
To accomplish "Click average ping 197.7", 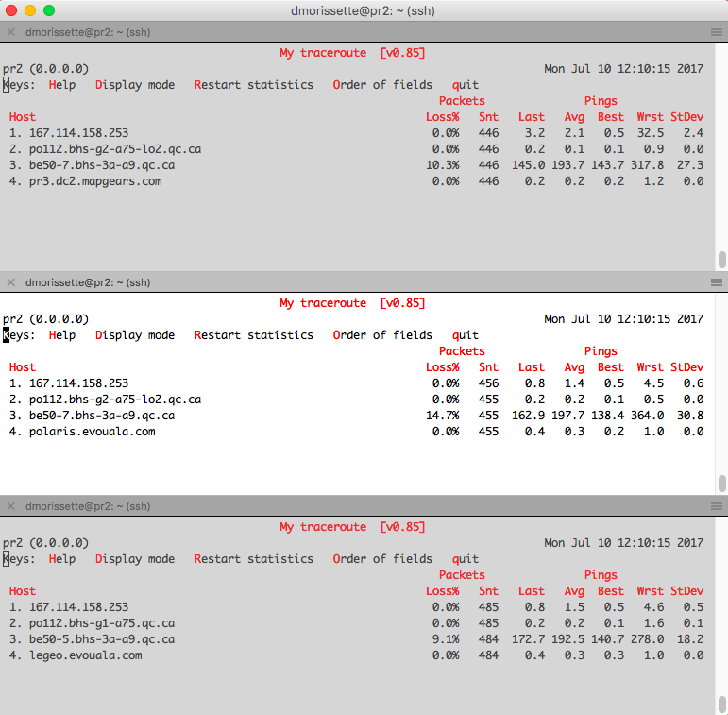I will coord(567,416).
